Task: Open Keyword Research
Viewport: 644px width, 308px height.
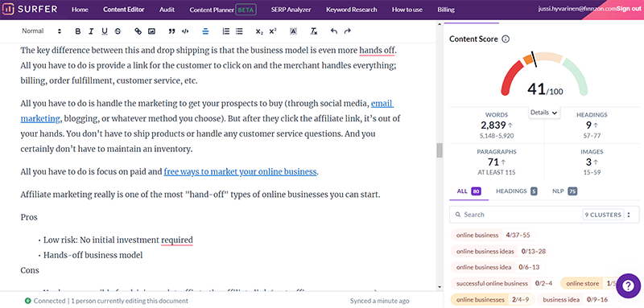Action: (x=352, y=10)
